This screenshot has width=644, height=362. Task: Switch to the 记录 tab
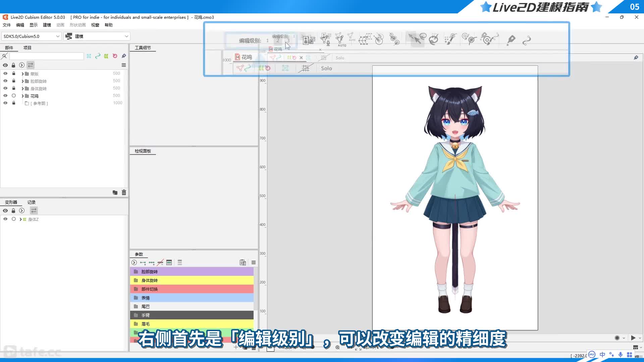(32, 202)
